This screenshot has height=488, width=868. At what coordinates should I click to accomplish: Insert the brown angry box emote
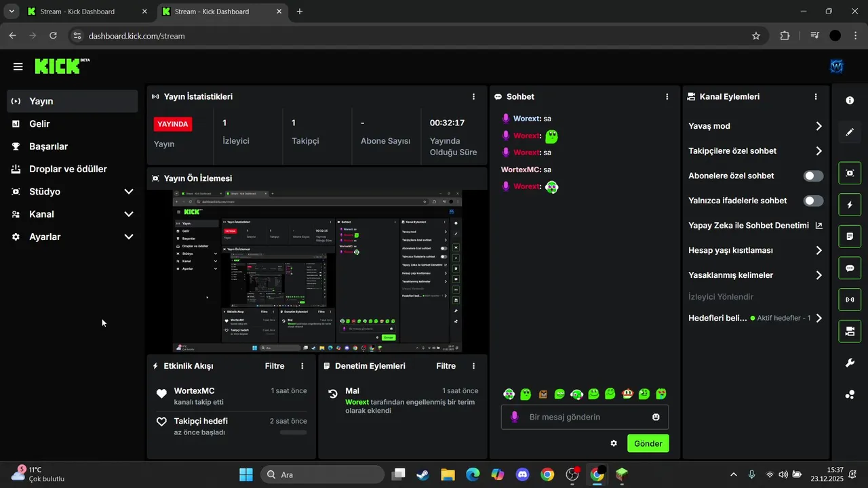[x=543, y=394]
